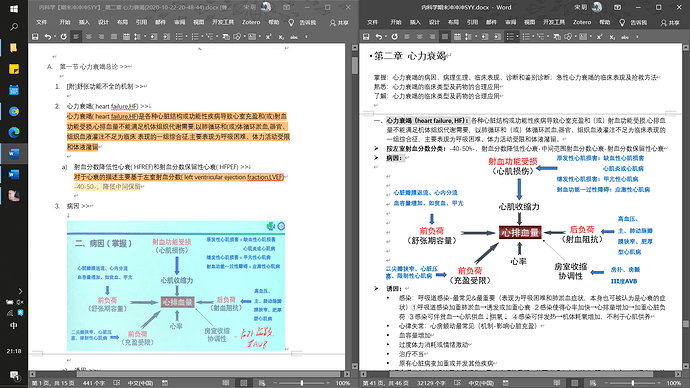Apply subscript in left Word window
The image size is (690, 388).
pyautogui.click(x=281, y=37)
